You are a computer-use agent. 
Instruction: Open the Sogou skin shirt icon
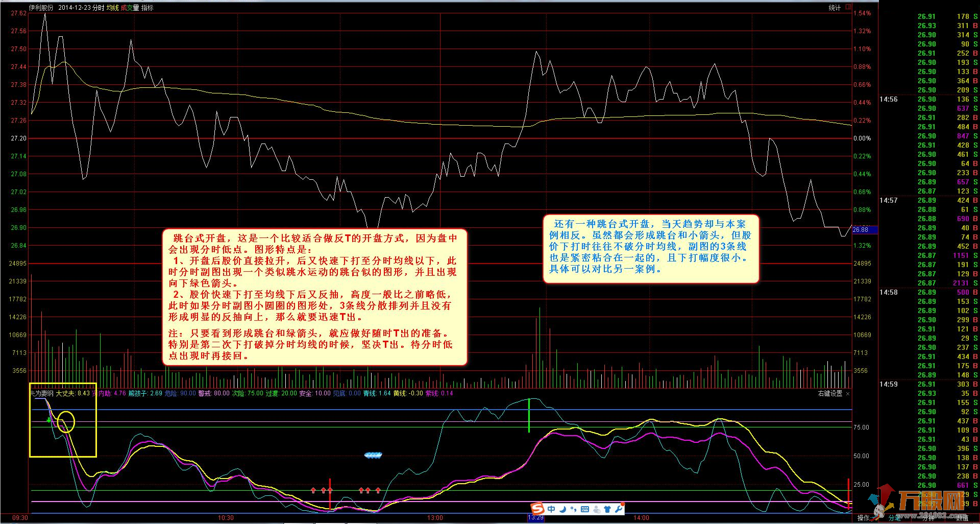click(x=607, y=509)
